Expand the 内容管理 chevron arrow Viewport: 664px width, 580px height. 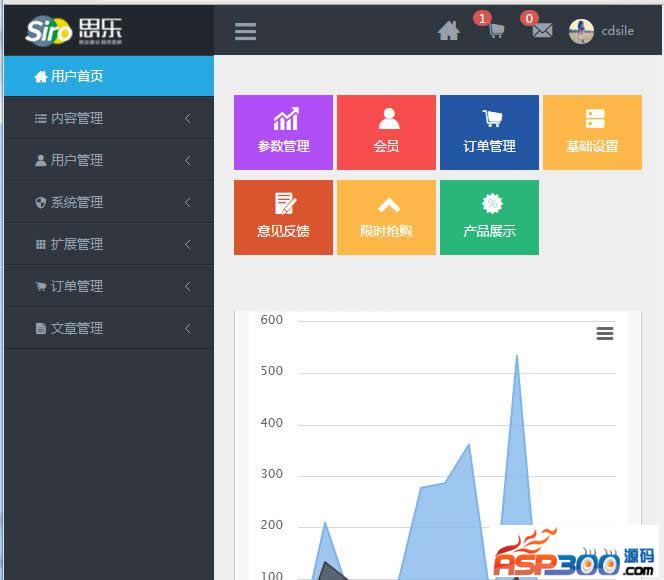(x=188, y=119)
